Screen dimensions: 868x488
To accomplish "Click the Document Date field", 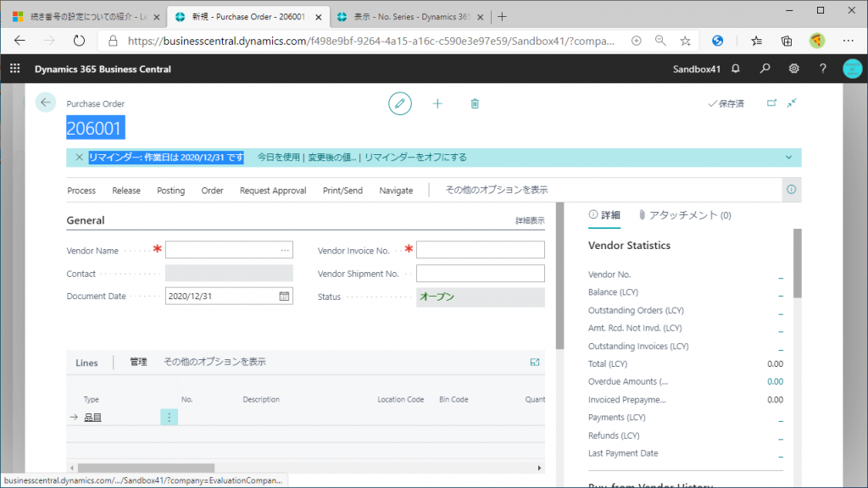I will [229, 296].
